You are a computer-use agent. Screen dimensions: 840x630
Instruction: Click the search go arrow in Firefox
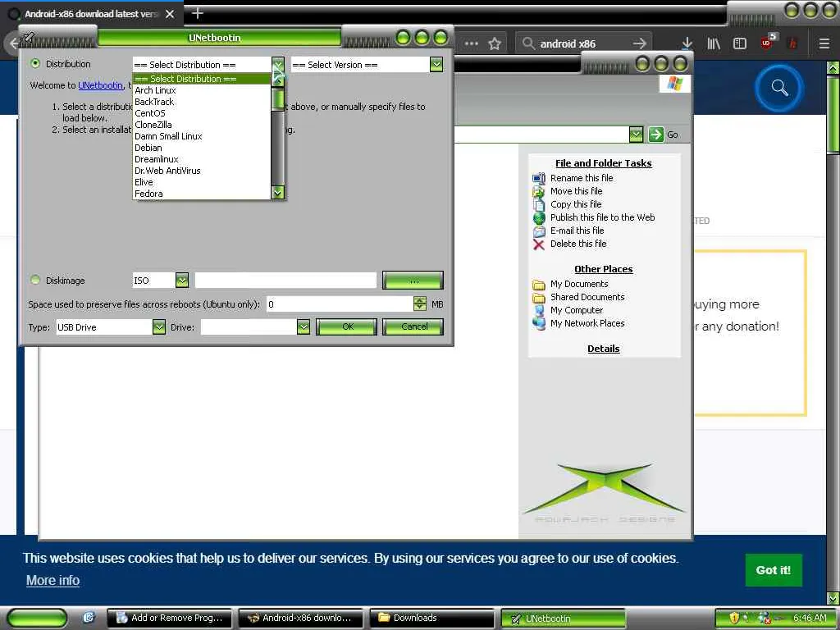(x=638, y=43)
